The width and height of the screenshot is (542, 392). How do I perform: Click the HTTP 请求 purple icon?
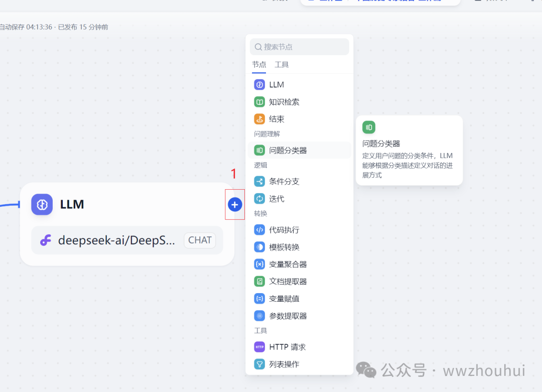pos(259,347)
